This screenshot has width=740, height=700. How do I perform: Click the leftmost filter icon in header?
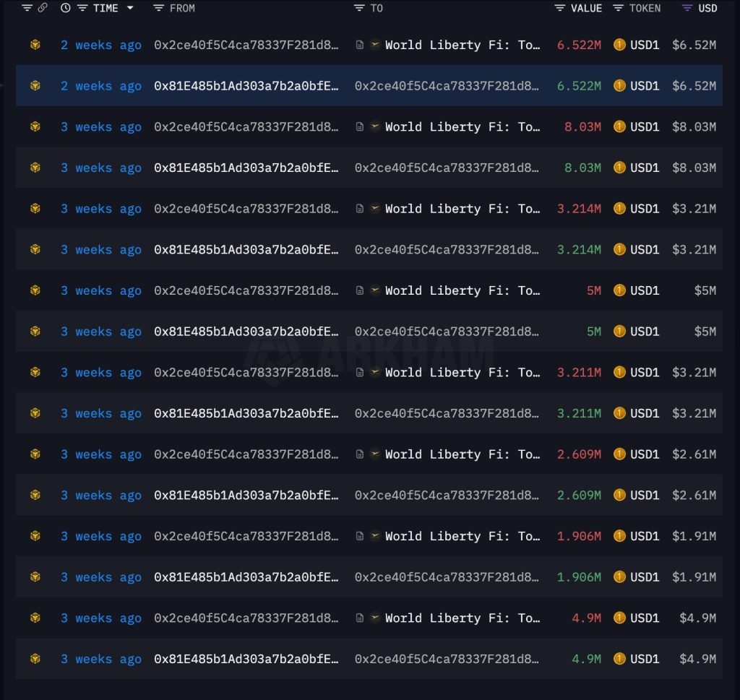(27, 8)
